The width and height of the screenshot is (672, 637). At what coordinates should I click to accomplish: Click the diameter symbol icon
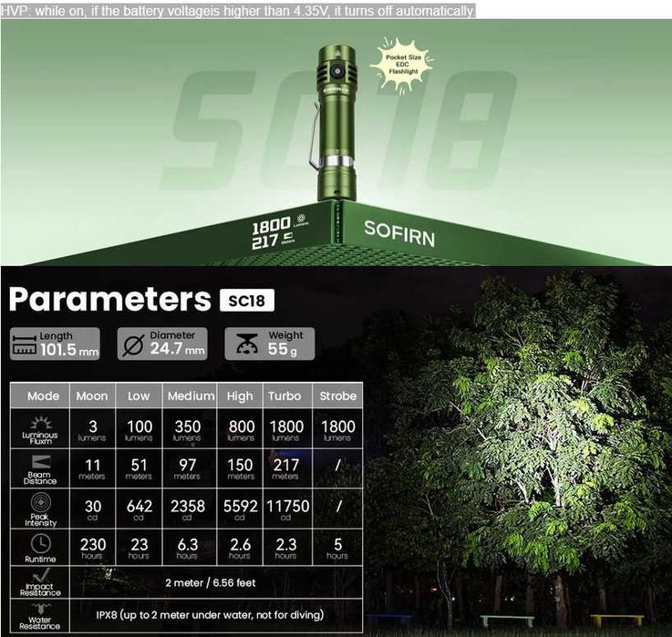coord(133,345)
